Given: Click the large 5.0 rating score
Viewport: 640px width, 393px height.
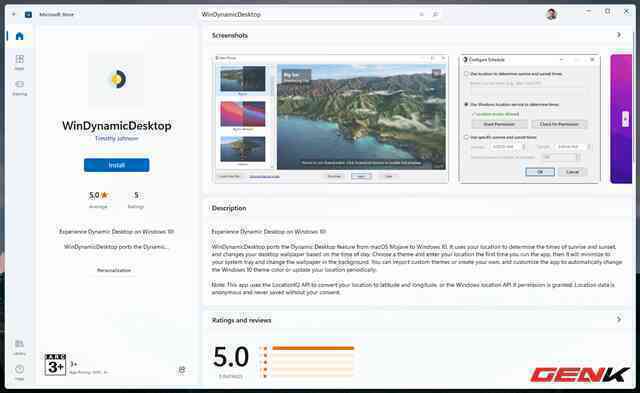Looking at the screenshot, I should click(x=231, y=357).
